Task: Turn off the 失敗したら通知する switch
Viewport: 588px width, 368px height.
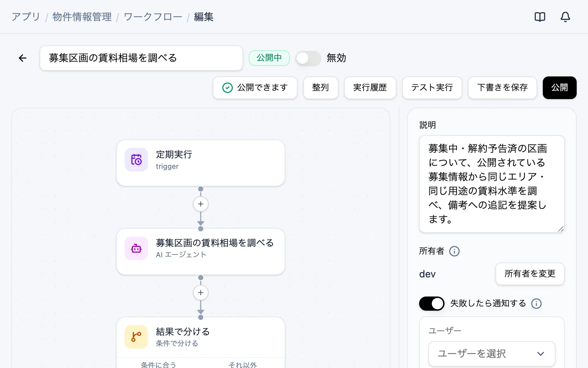Action: click(432, 304)
